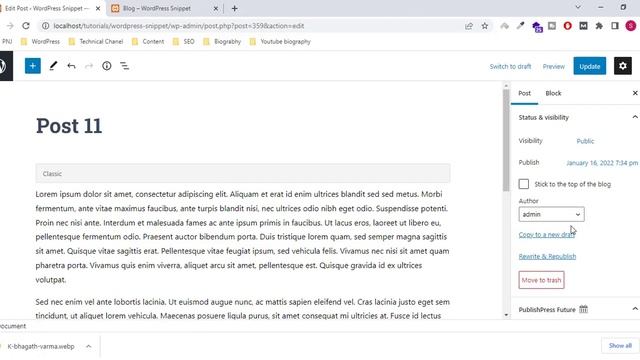This screenshot has height=360, width=640.
Task: Open the List View icon
Action: click(124, 66)
